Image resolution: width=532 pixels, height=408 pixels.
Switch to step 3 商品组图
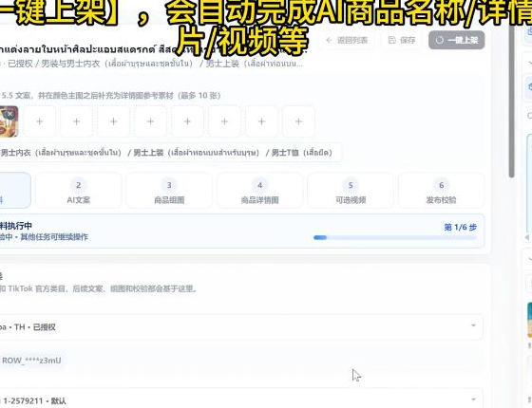point(169,191)
